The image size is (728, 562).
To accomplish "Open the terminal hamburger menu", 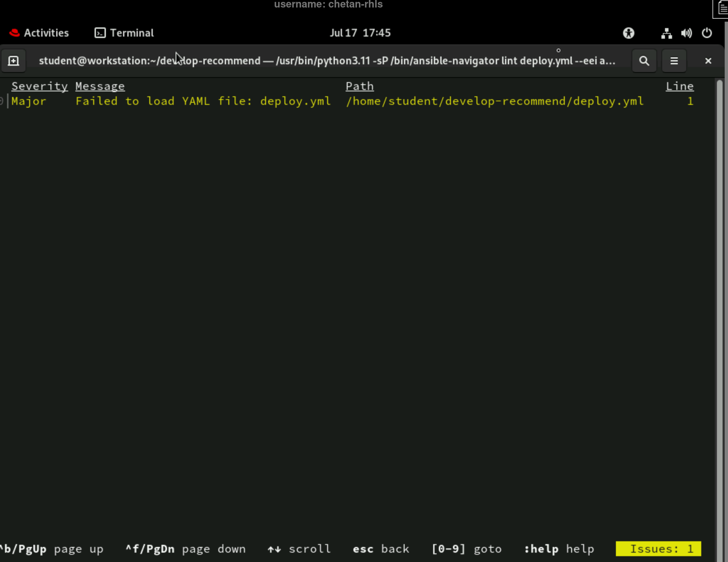I will [x=674, y=61].
